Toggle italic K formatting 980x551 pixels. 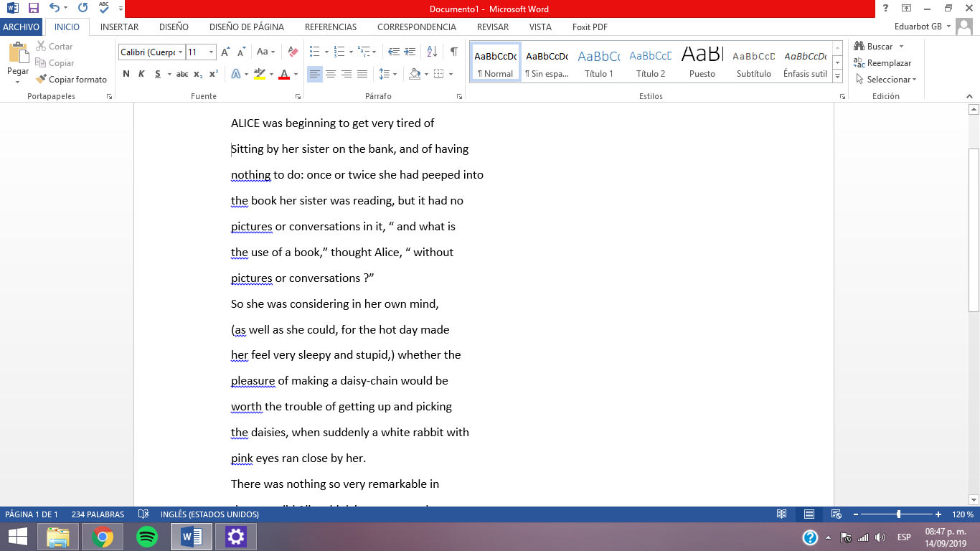click(141, 74)
